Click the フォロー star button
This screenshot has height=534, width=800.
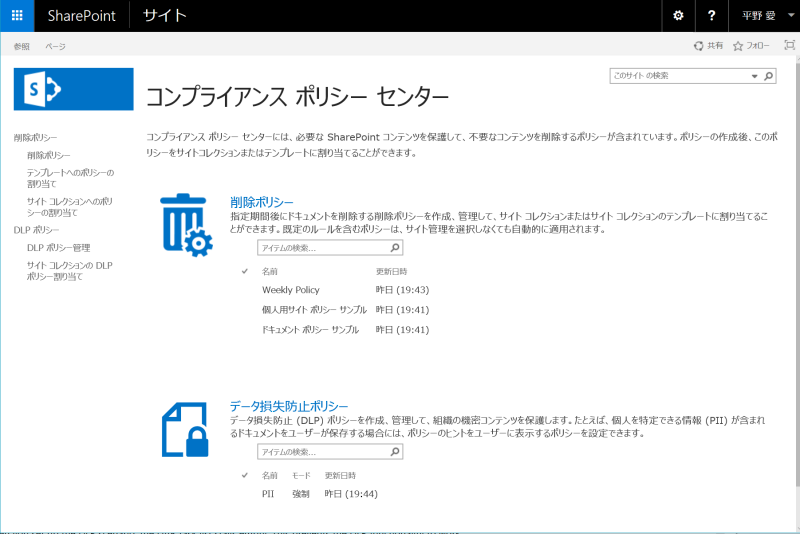[x=751, y=46]
